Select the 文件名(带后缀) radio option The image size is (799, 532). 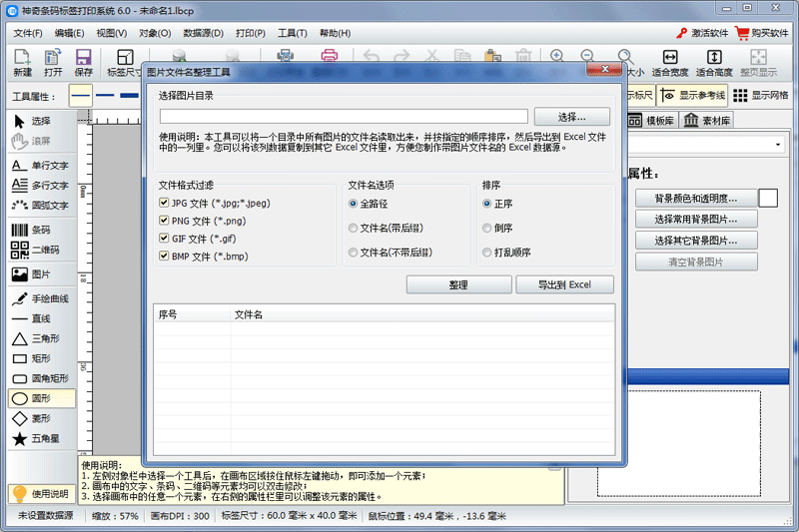355,229
